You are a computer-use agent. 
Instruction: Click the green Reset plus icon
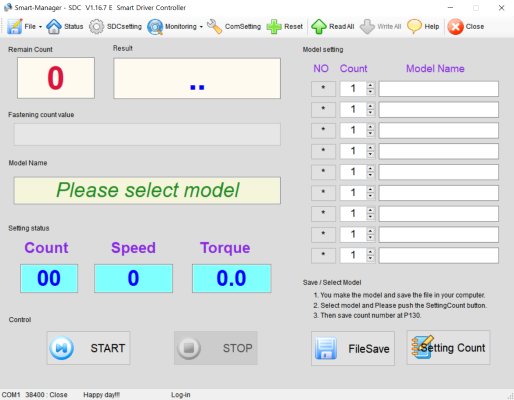274,27
